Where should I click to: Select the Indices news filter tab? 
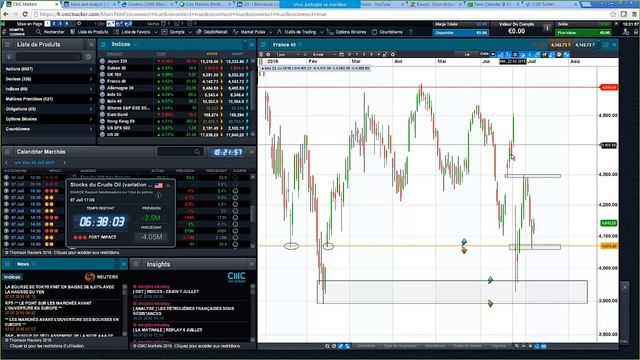(12, 277)
